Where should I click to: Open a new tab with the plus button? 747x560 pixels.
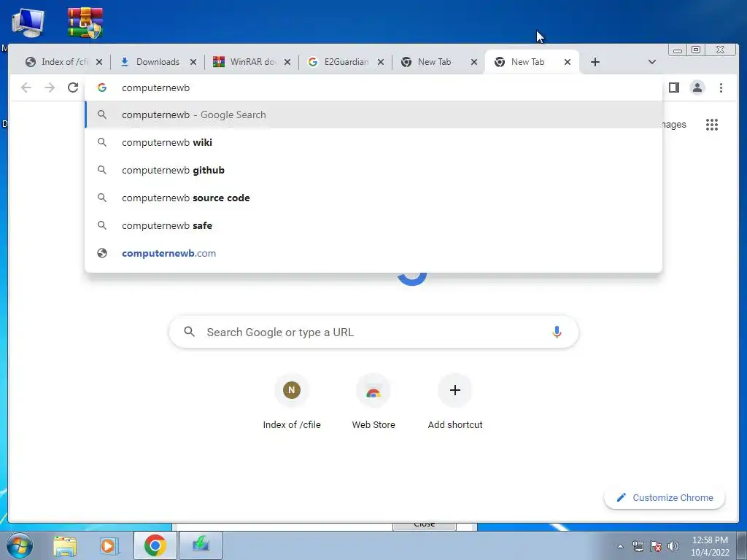(x=595, y=62)
